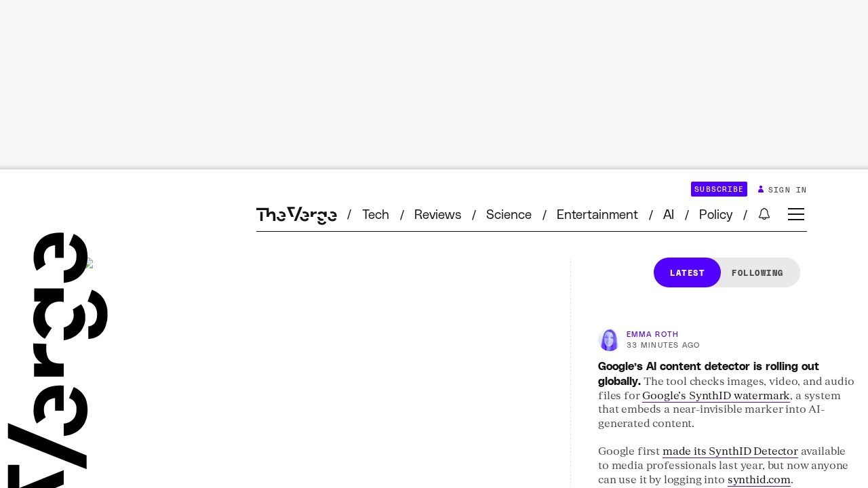868x488 pixels.
Task: Go to the AI section
Action: (x=668, y=214)
